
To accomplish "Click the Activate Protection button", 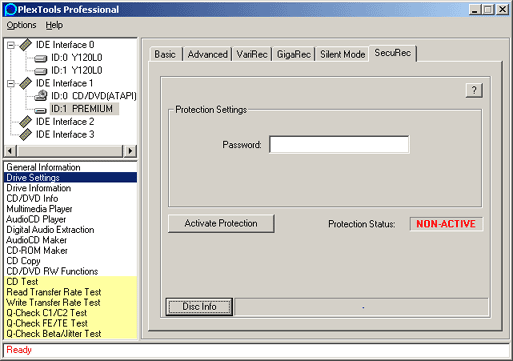I will point(221,223).
